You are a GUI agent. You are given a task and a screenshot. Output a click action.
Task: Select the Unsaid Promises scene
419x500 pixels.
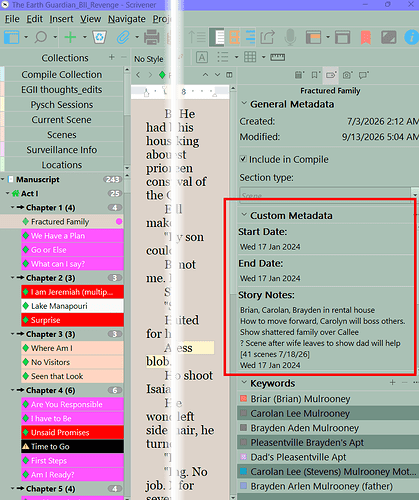pos(72,432)
